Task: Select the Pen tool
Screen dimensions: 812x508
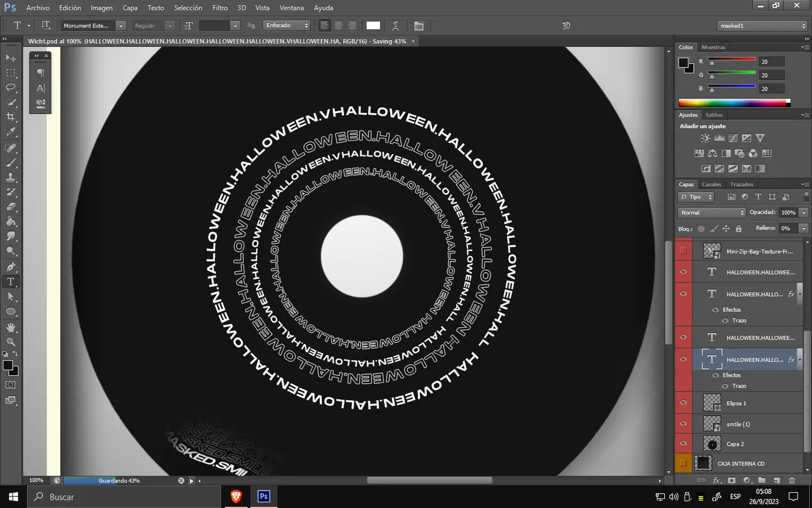Action: coord(11,267)
